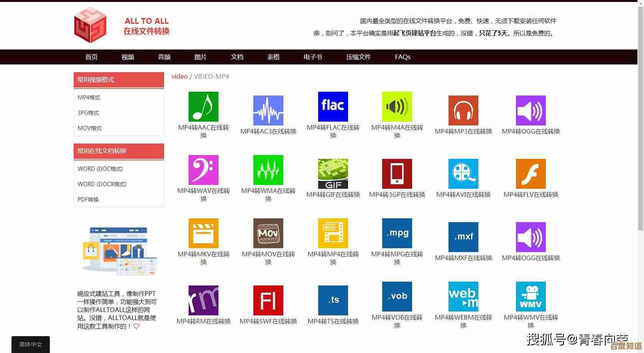This screenshot has width=644, height=353.
Task: Select the MP4 to WMV camera icon
Action: tap(531, 297)
